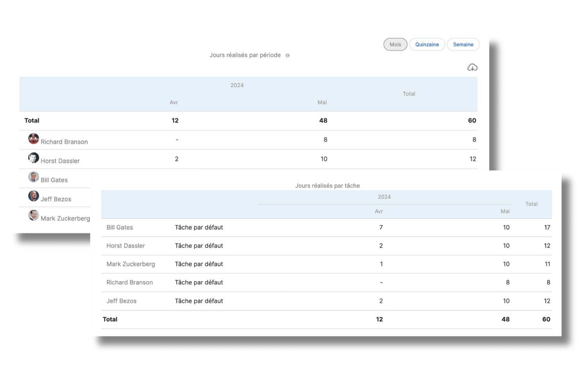Select Jeff Bezos name in period table

(56, 199)
